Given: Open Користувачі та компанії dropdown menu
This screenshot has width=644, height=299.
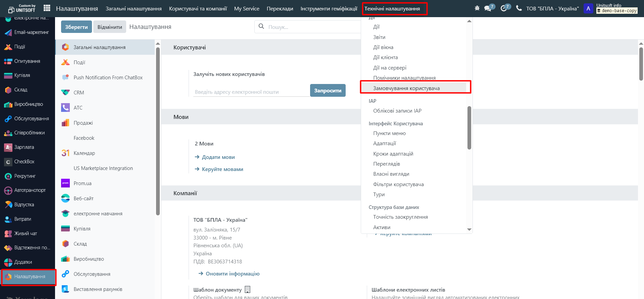Looking at the screenshot, I should click(x=198, y=9).
